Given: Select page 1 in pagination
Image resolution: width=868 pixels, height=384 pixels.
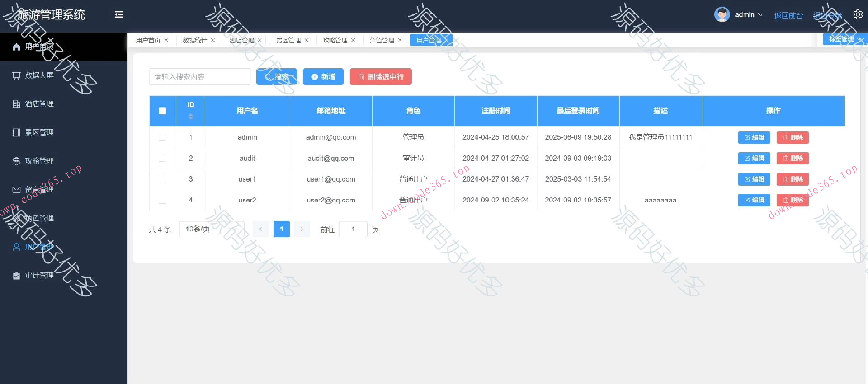Looking at the screenshot, I should click(x=282, y=229).
